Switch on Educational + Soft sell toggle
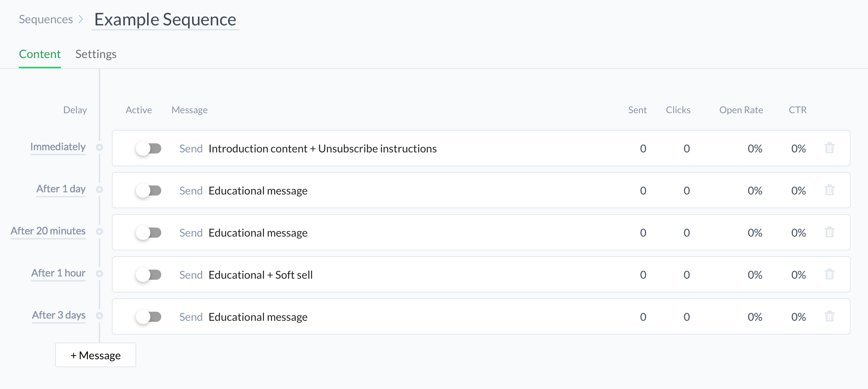868x389 pixels. 149,275
